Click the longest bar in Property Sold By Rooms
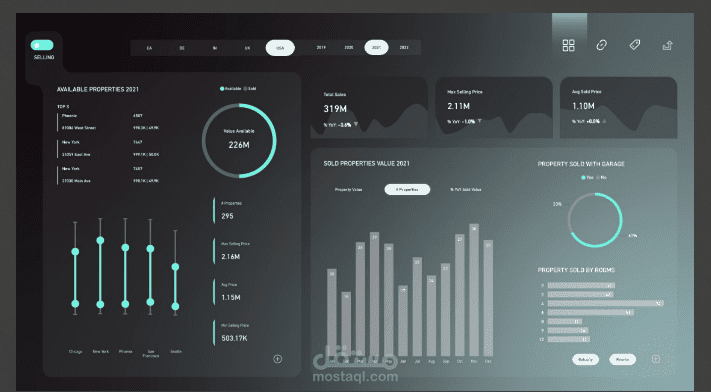This screenshot has width=711, height=392. tap(605, 303)
